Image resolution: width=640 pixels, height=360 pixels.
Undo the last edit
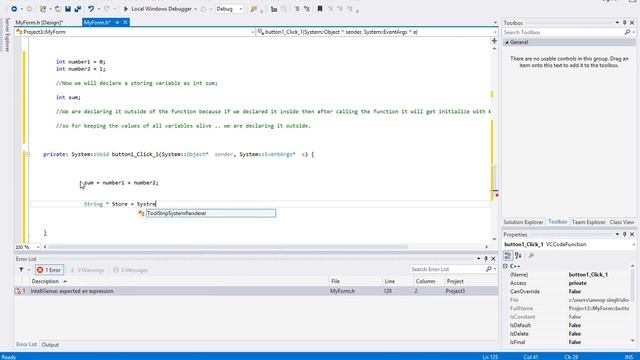[x=91, y=9]
